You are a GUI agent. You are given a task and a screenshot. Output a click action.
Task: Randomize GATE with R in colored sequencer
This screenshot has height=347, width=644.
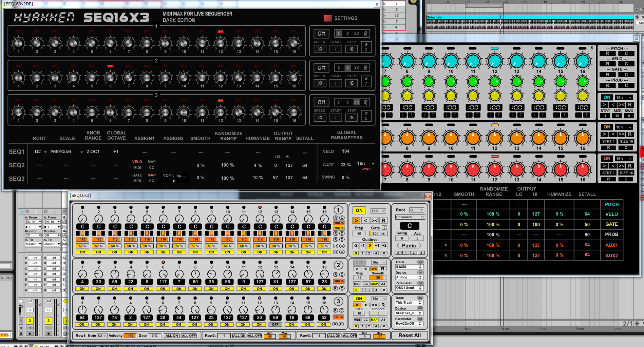tap(608, 75)
